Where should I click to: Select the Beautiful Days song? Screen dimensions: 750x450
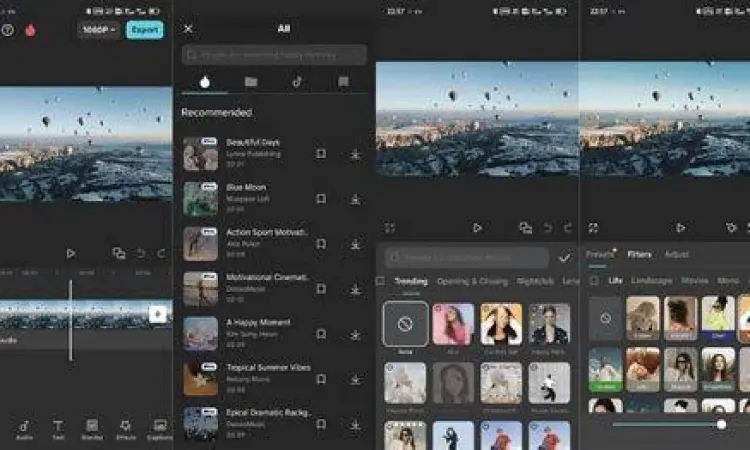click(253, 143)
